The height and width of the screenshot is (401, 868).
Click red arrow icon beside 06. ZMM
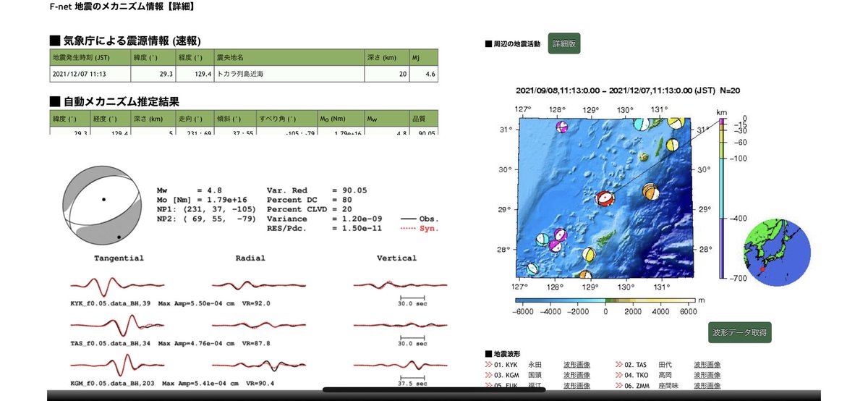point(619,387)
